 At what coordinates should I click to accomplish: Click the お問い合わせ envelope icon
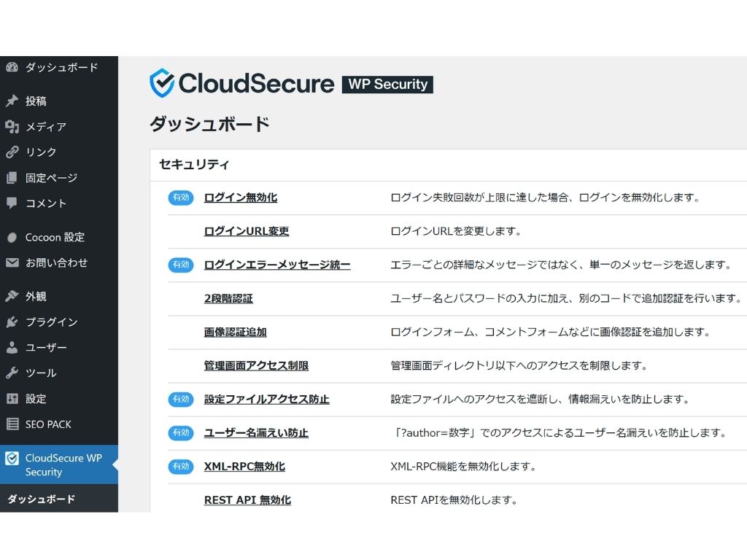point(12,262)
